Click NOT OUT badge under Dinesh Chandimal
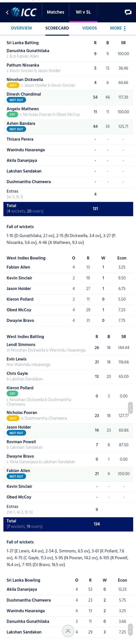 tap(16, 100)
